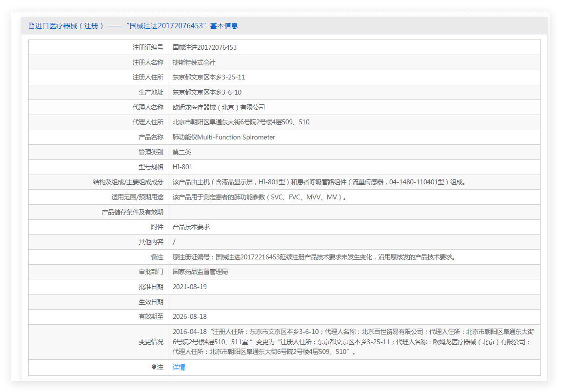Select the change record text starting 2016-04-18

[x=354, y=342]
